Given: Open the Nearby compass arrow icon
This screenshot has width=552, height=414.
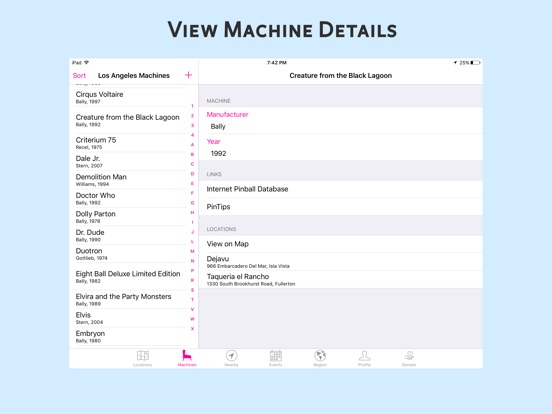Looking at the screenshot, I should (x=231, y=356).
